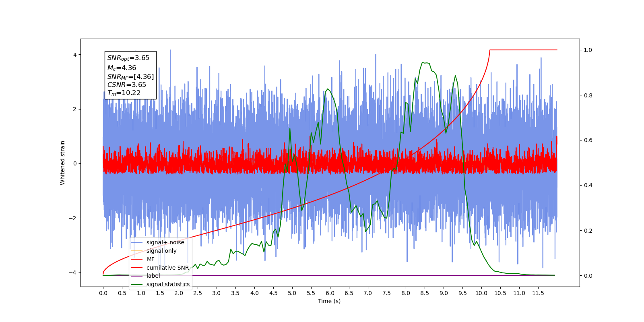Click the x-axis tick label 5.5
The height and width of the screenshot is (322, 644).
pyautogui.click(x=311, y=293)
